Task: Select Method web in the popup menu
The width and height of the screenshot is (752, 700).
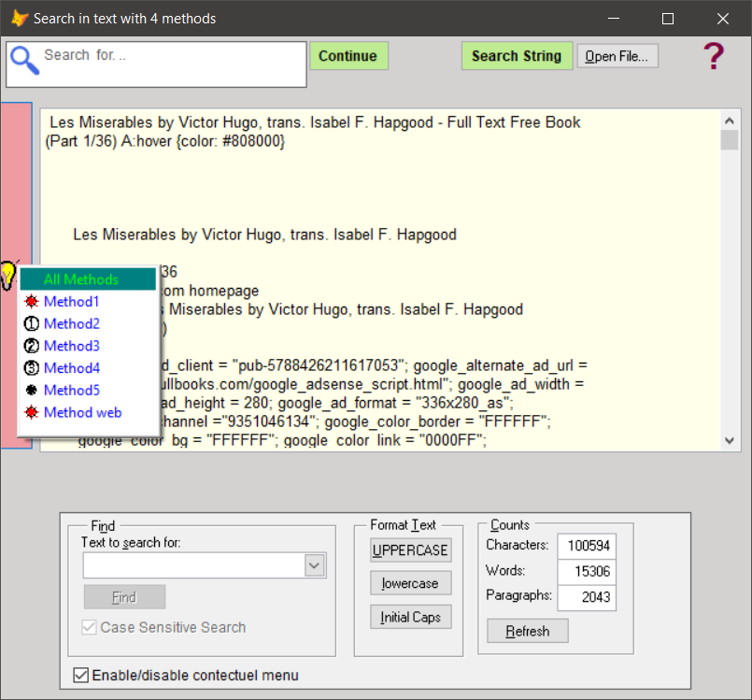Action: tap(88, 412)
